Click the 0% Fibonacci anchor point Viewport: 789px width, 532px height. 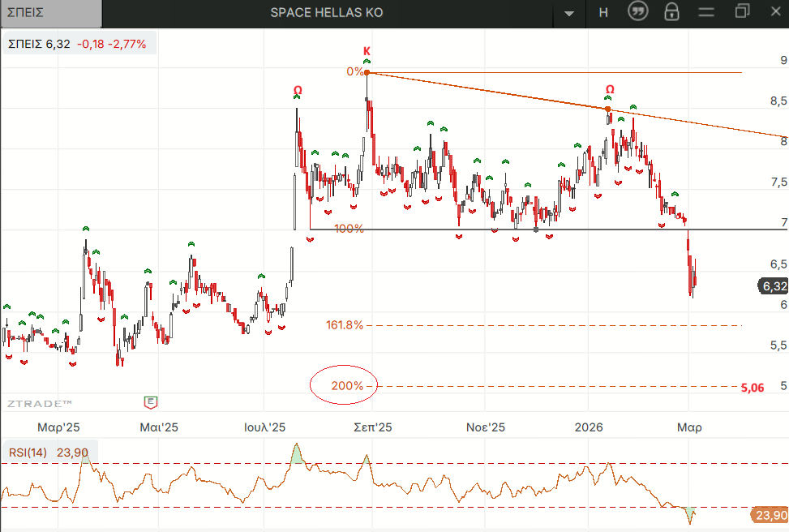(367, 72)
